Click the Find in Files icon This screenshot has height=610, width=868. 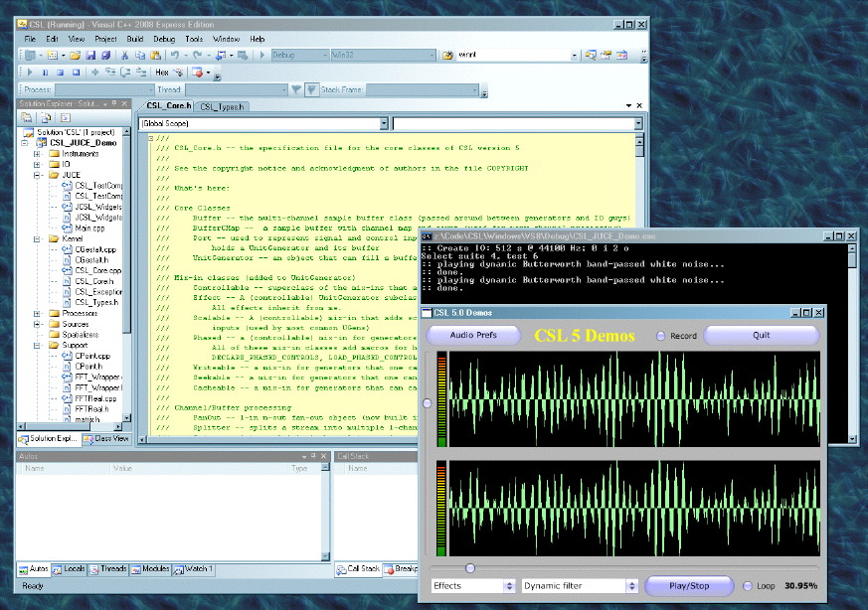(447, 56)
